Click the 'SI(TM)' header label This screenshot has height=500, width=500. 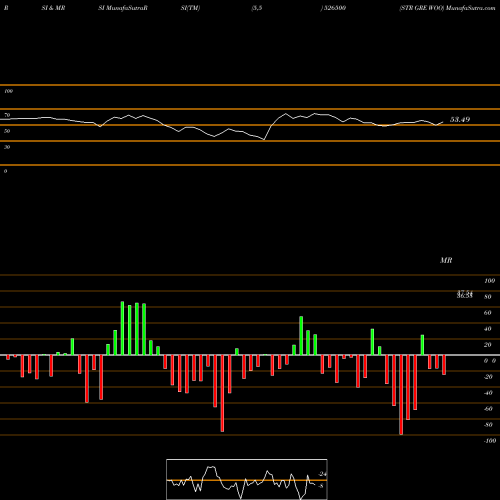point(190,8)
